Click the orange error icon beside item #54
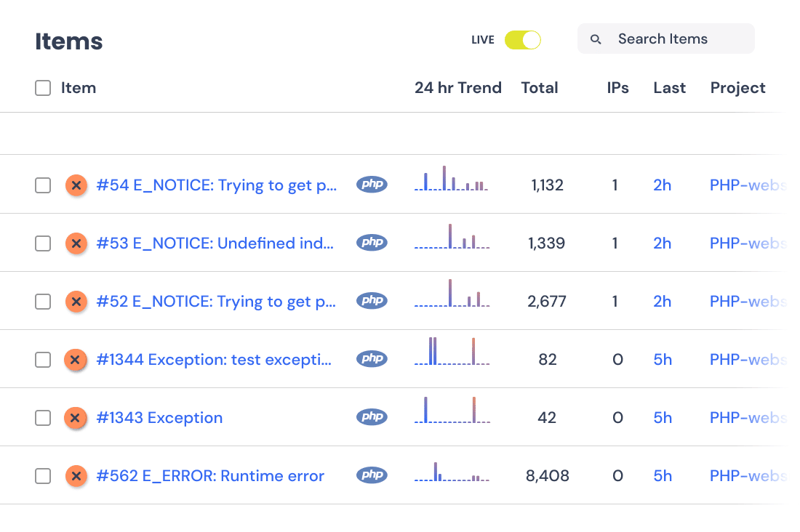800x532 pixels. tap(76, 185)
